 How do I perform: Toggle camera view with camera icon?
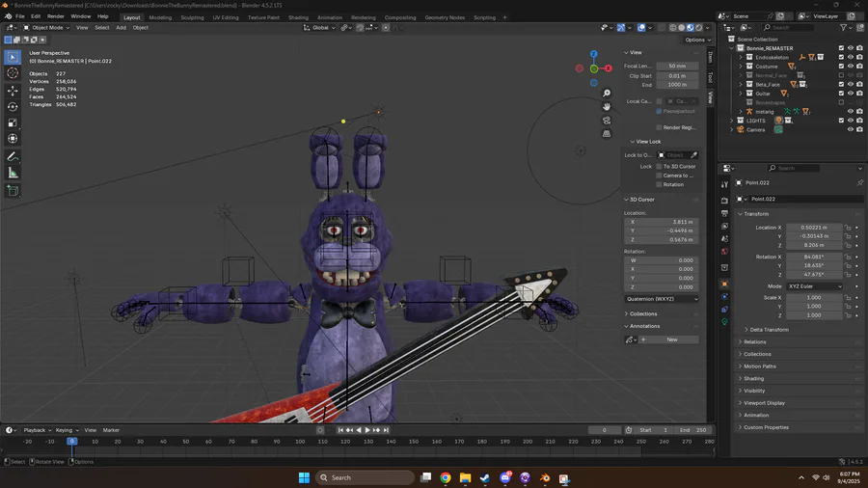click(607, 120)
